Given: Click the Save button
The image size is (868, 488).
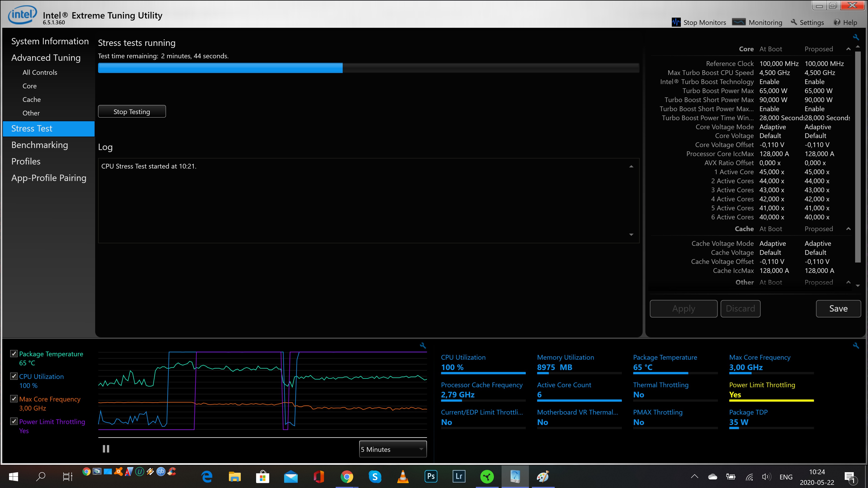Looking at the screenshot, I should pos(838,308).
